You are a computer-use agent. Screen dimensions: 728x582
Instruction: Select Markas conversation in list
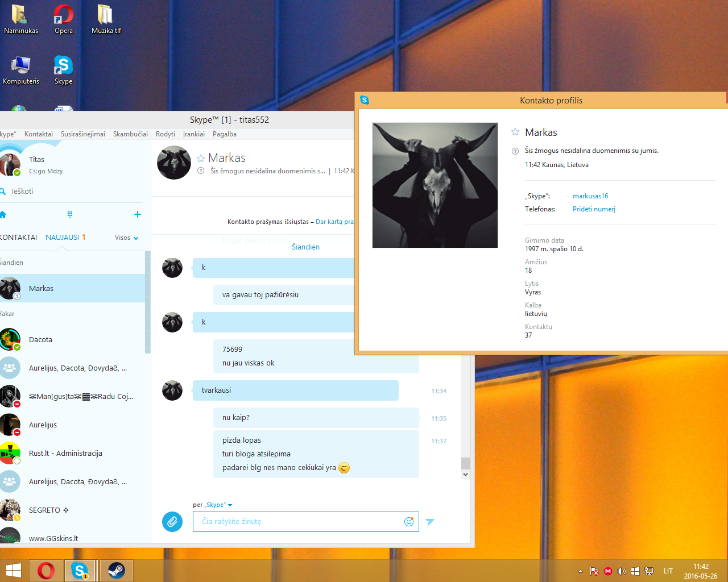tap(72, 288)
